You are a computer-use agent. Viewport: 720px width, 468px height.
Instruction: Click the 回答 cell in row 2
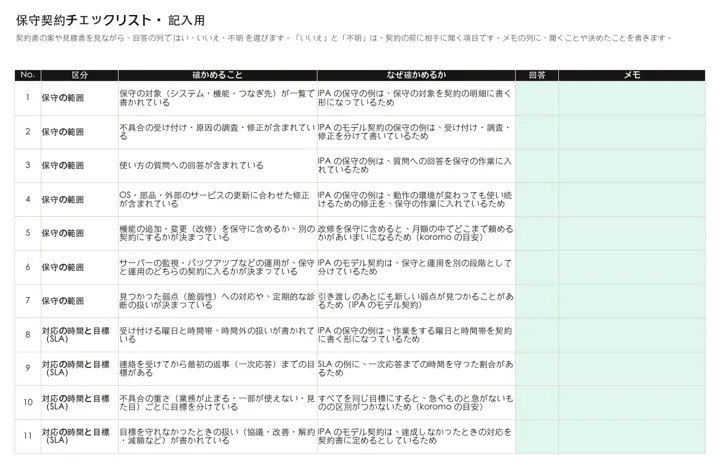point(537,132)
